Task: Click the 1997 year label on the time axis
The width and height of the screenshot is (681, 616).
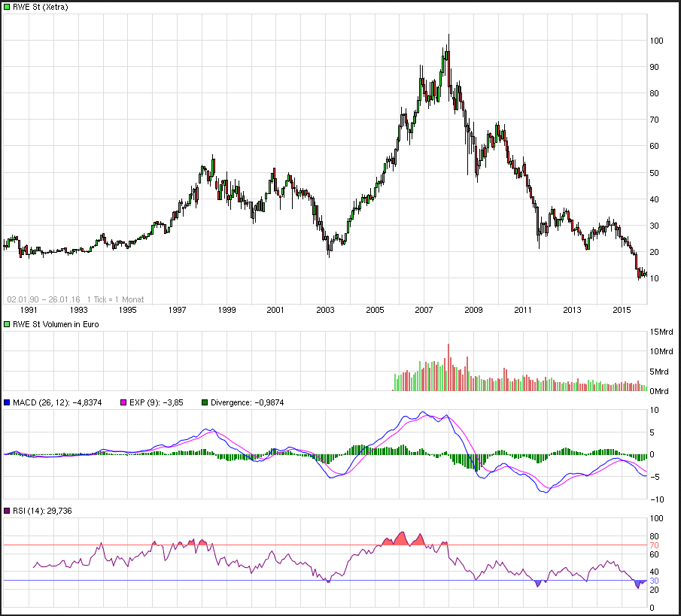Action: 177,310
